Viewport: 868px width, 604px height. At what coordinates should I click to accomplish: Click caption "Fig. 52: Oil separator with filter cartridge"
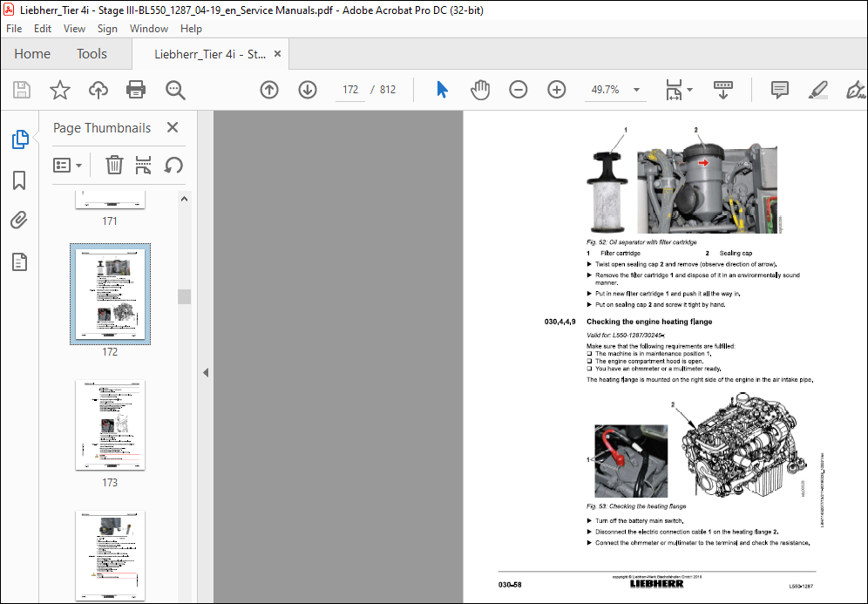coord(641,242)
